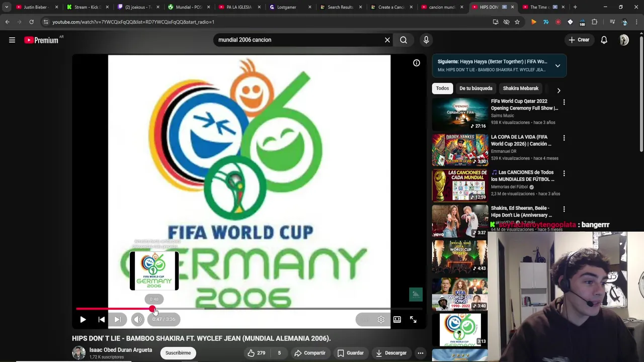Select the Todos filter chip
644x362 pixels.
coord(442,88)
